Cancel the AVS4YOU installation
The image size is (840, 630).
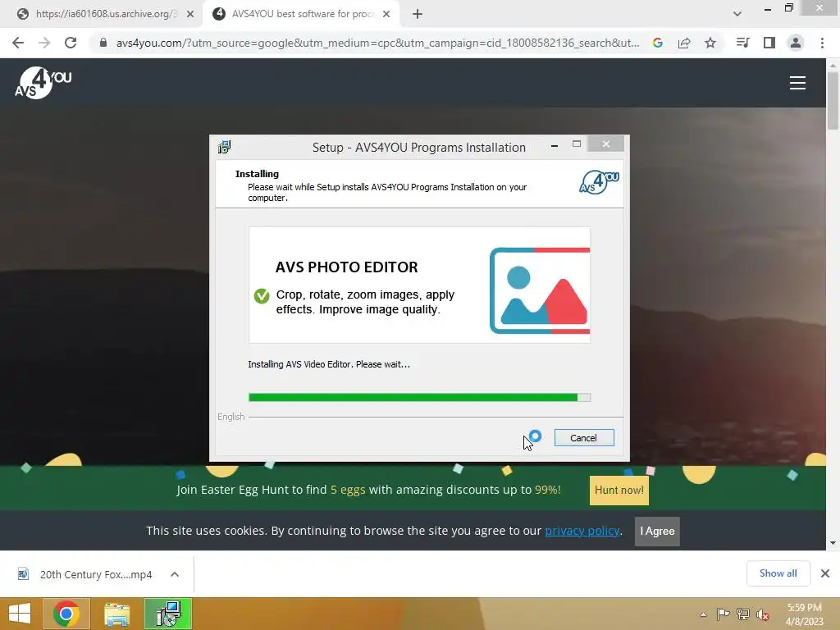tap(584, 438)
